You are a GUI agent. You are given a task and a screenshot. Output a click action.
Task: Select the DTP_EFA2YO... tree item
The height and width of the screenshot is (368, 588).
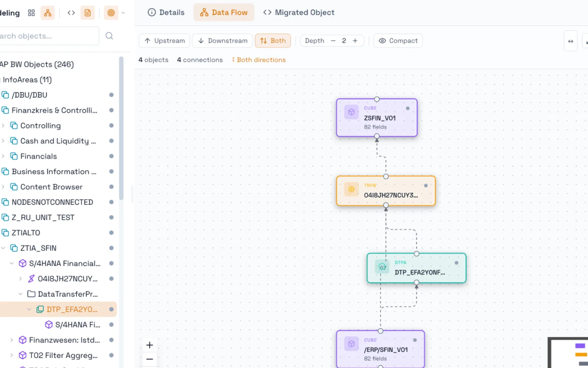(58, 309)
